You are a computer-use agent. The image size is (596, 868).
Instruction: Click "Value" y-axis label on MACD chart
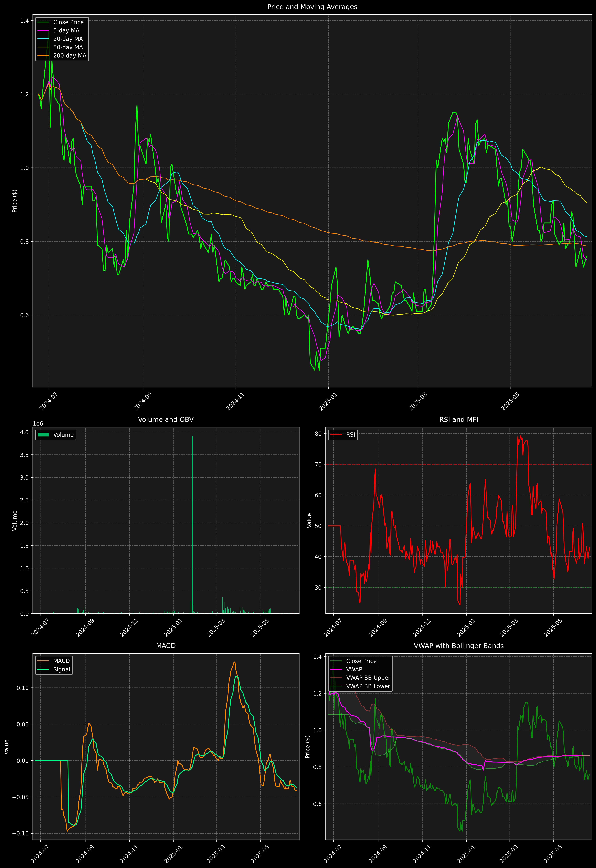coord(7,747)
